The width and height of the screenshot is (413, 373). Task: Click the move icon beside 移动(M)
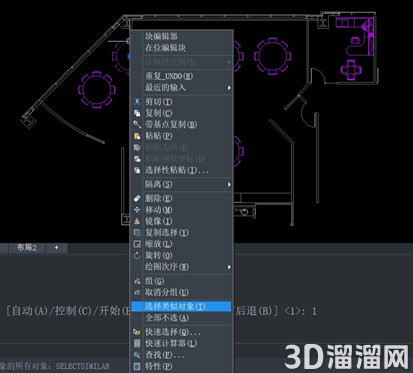(137, 210)
